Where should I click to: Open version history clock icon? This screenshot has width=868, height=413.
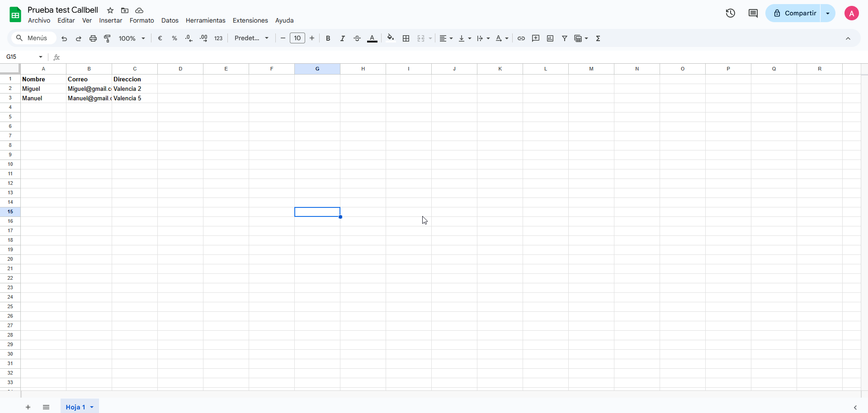pyautogui.click(x=731, y=13)
